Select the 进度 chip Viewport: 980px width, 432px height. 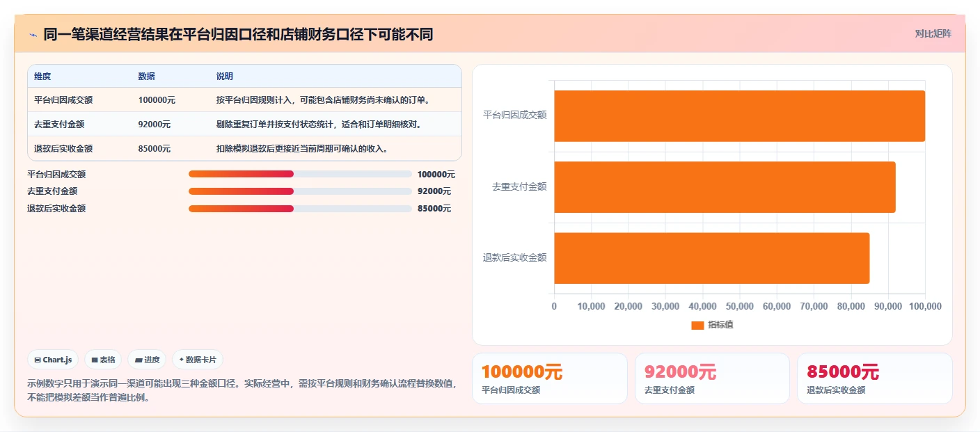pos(147,360)
